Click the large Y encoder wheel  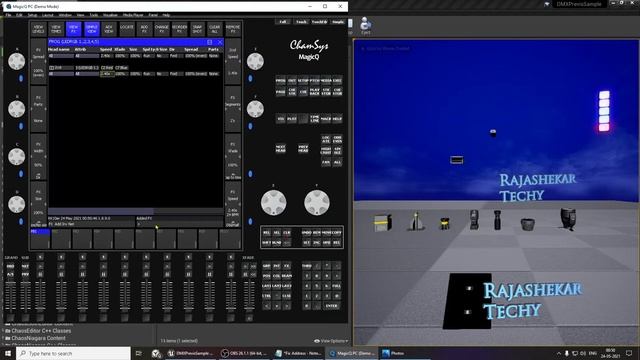[317, 202]
